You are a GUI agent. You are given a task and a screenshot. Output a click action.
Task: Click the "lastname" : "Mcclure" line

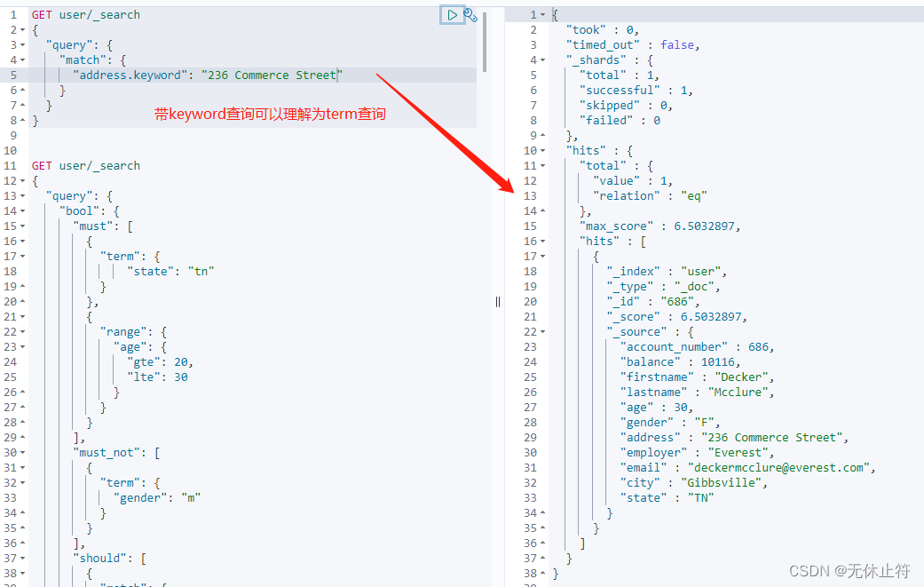[697, 393]
